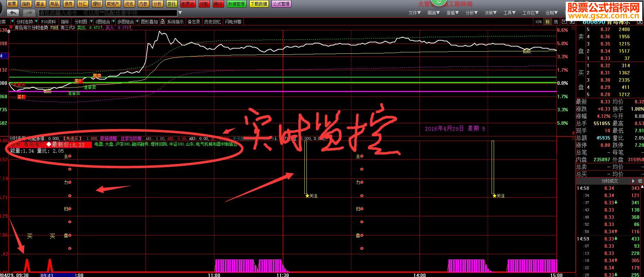The width and height of the screenshot is (644, 277).
Task: Open the 决策 menu
Action: pos(490,13)
